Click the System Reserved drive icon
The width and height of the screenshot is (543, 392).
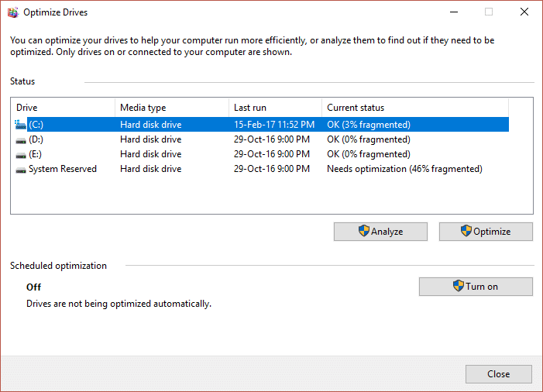[x=20, y=169]
